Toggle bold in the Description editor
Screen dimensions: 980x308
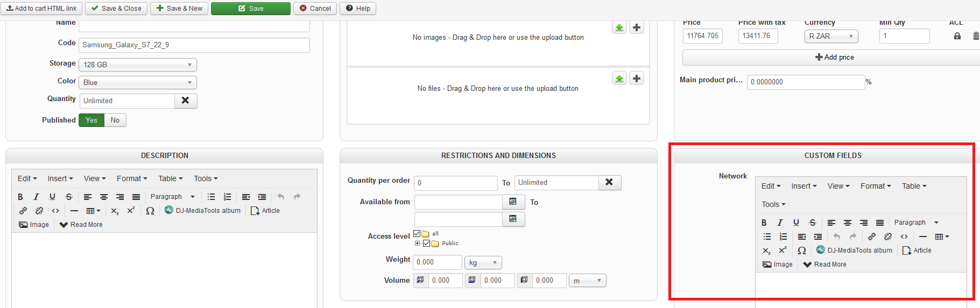tap(20, 197)
